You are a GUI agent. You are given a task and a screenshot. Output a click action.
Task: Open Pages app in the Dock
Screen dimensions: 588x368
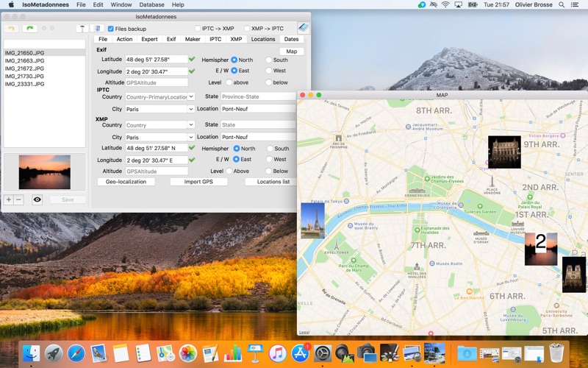(210, 353)
